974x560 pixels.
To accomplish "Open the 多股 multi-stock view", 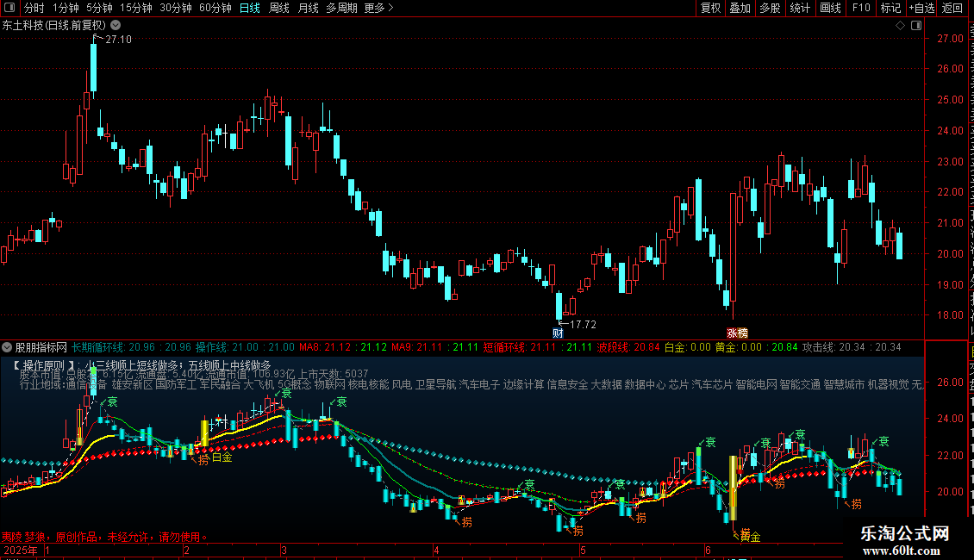I will point(770,8).
